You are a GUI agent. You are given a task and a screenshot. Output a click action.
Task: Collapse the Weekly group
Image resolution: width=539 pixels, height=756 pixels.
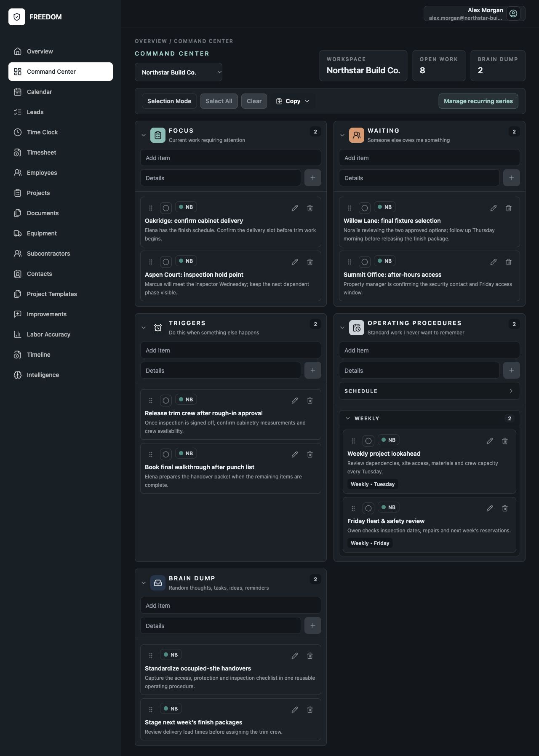coord(348,418)
